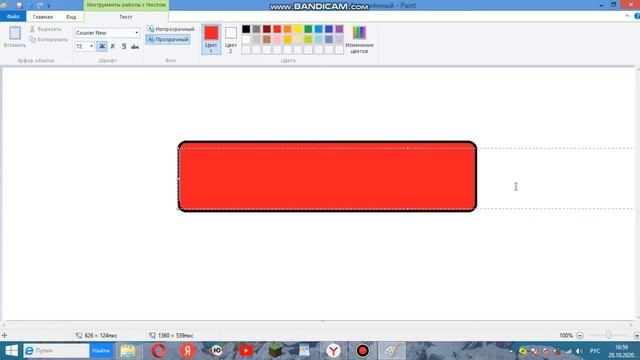Viewport: 640px width, 360px height.
Task: Open the Windows Start menu
Action: coord(11,351)
